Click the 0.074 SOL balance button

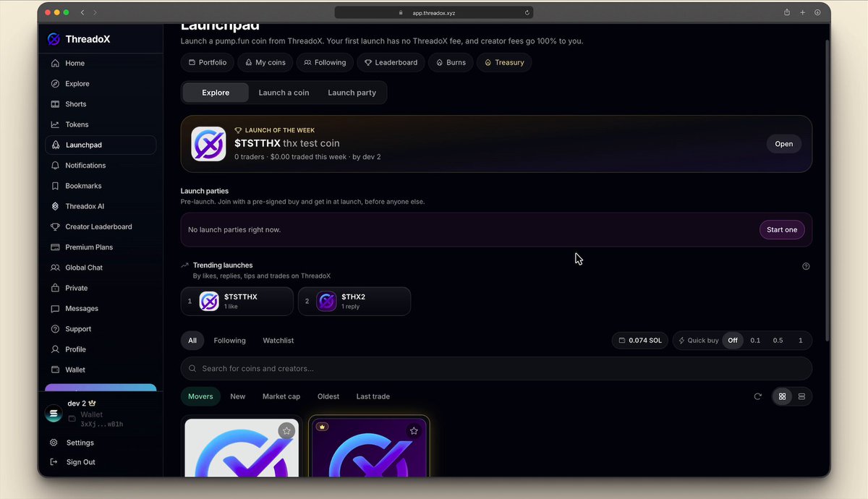click(640, 341)
